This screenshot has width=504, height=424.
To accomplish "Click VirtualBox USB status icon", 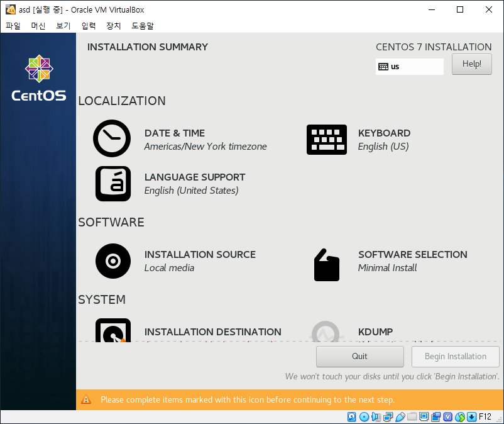I will click(400, 417).
